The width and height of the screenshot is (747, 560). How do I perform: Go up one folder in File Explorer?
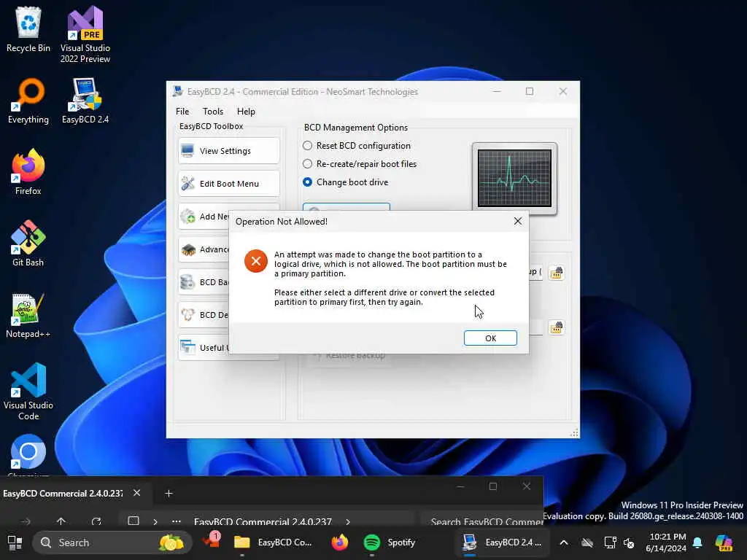point(61,521)
